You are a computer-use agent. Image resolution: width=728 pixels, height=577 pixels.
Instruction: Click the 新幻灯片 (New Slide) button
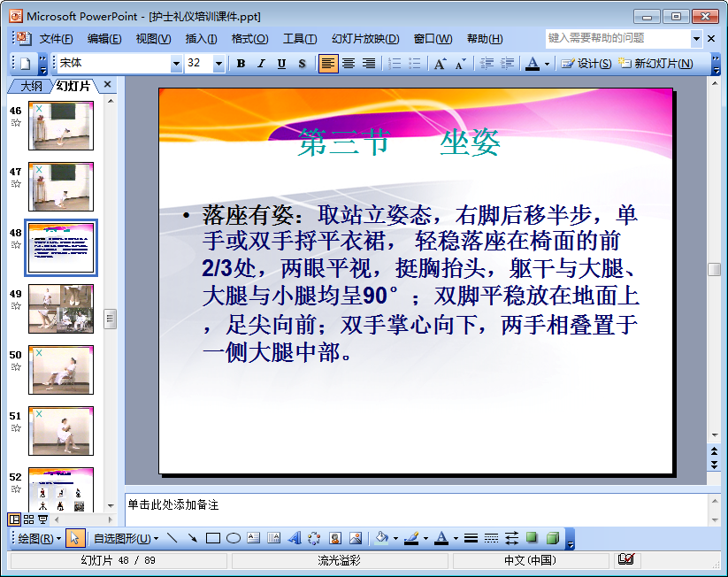coord(656,64)
